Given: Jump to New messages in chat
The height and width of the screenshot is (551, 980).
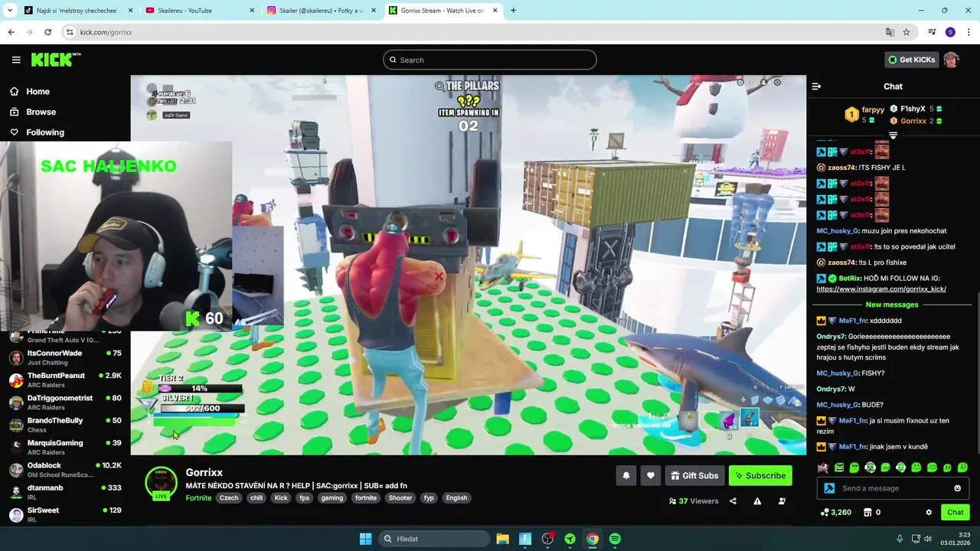Looking at the screenshot, I should point(892,305).
